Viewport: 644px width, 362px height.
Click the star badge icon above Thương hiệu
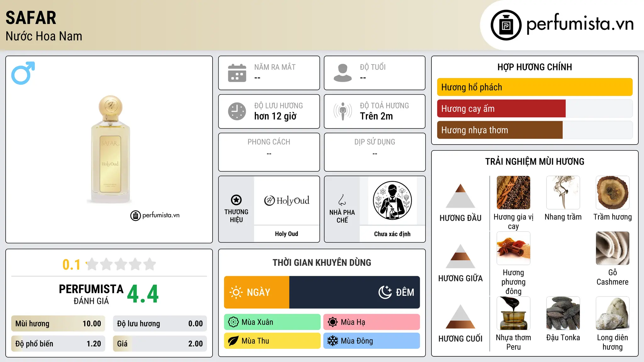tap(236, 200)
